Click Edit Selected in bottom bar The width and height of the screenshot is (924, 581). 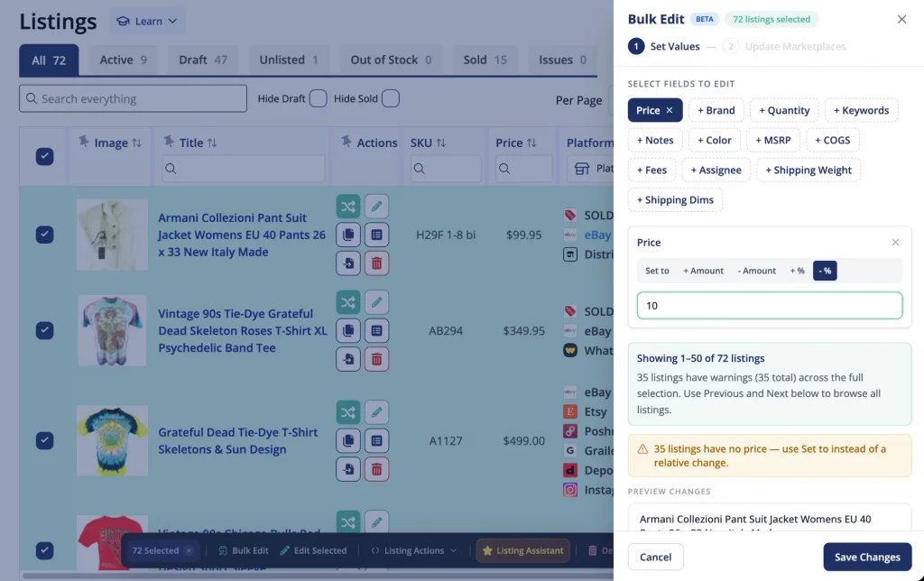(x=313, y=550)
